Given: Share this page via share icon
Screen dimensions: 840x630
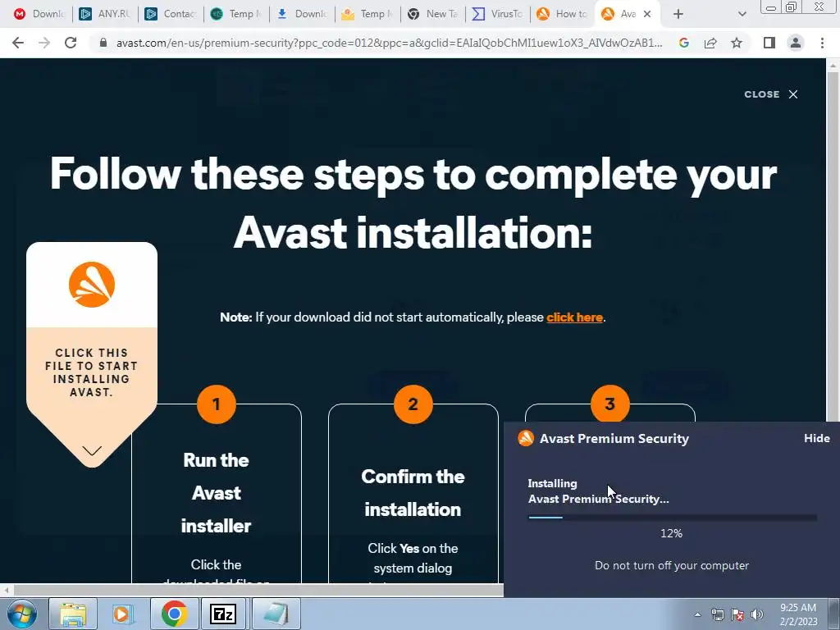Looking at the screenshot, I should pyautogui.click(x=710, y=43).
